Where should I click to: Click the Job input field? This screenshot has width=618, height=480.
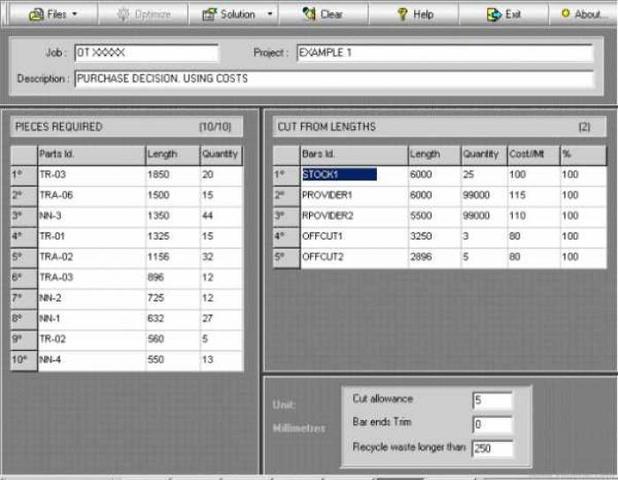(146, 53)
